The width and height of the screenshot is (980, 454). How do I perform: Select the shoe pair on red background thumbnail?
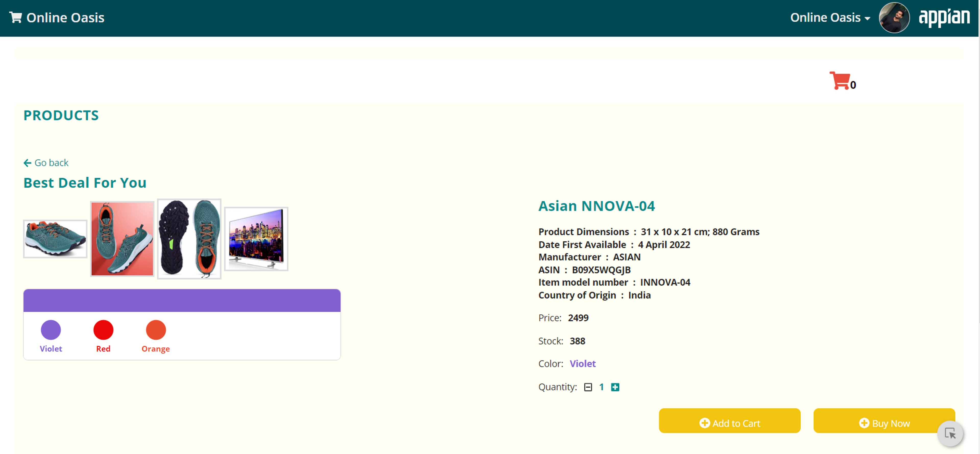[122, 239]
